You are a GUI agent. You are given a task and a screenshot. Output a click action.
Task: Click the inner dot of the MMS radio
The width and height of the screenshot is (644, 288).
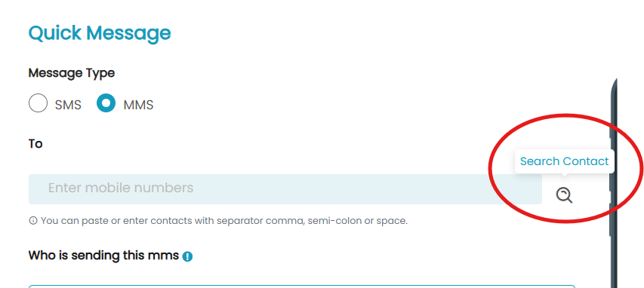(x=106, y=103)
